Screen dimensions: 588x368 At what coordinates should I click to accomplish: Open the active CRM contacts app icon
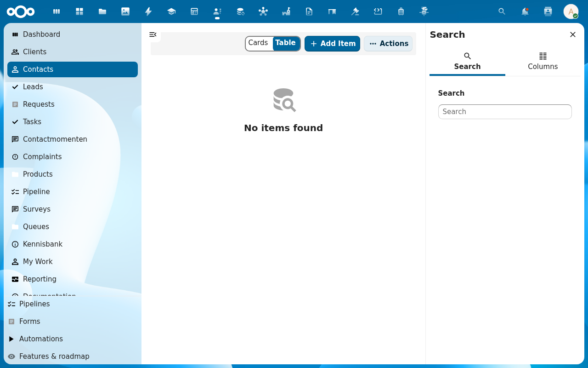pyautogui.click(x=217, y=11)
